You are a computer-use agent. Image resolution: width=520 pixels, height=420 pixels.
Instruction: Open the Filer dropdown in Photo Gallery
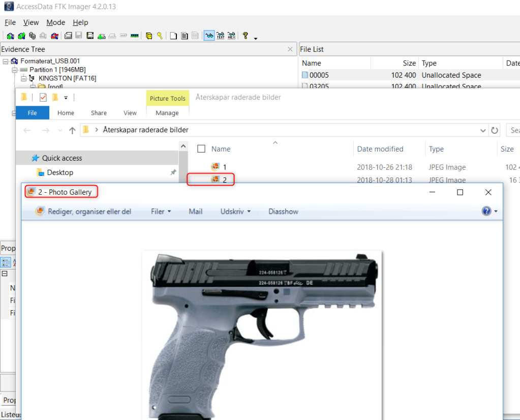pyautogui.click(x=161, y=212)
